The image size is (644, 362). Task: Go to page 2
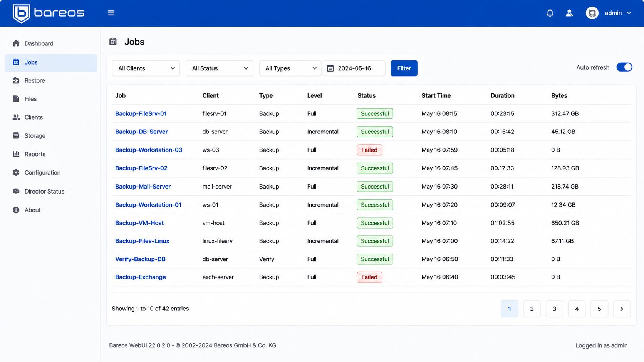click(x=532, y=309)
